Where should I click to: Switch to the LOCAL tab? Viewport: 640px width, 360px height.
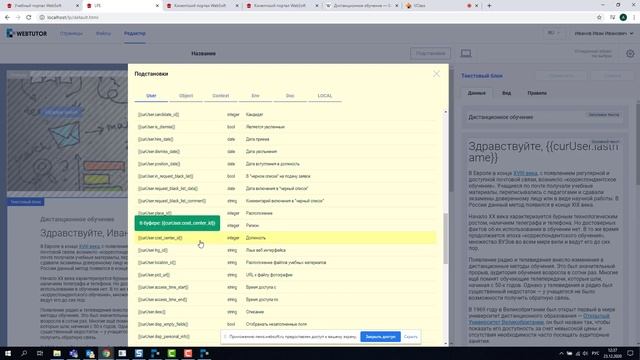325,96
